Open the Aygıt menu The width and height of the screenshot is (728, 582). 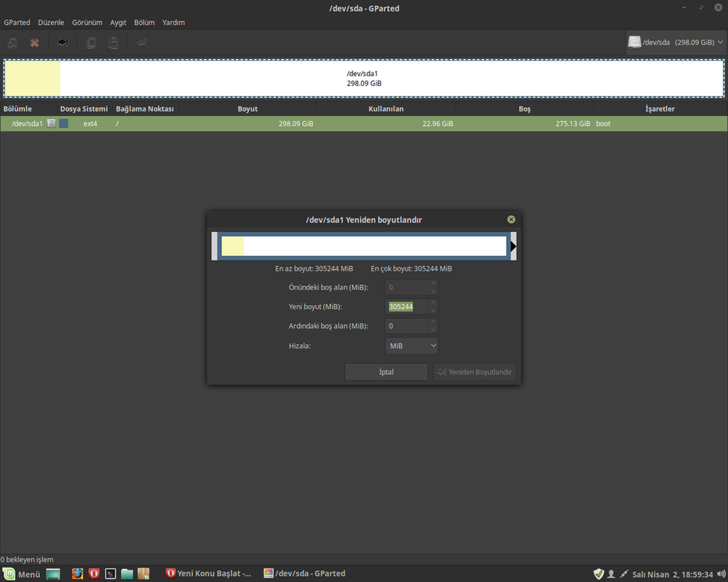(x=118, y=23)
